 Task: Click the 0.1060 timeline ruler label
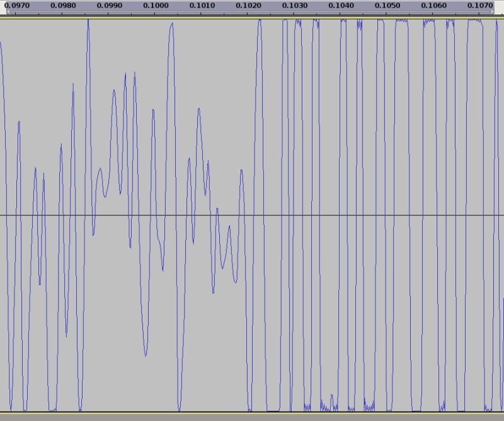click(434, 6)
